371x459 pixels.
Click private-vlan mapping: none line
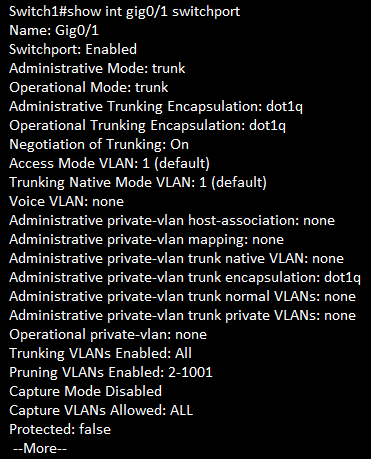click(x=147, y=240)
